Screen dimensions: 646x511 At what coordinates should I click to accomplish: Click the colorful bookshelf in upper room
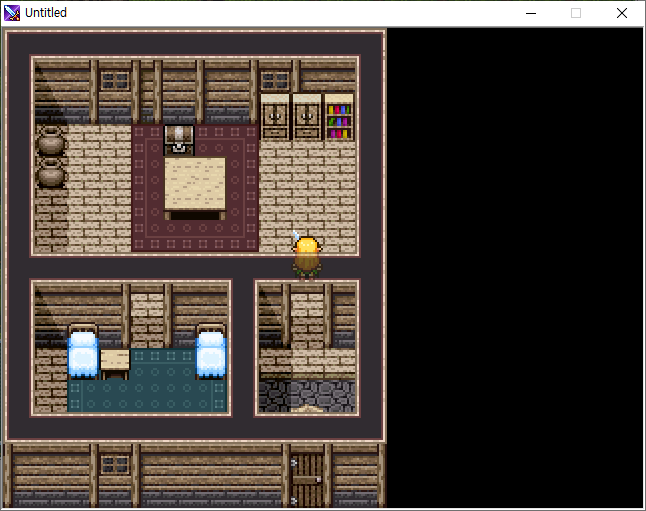pos(339,117)
